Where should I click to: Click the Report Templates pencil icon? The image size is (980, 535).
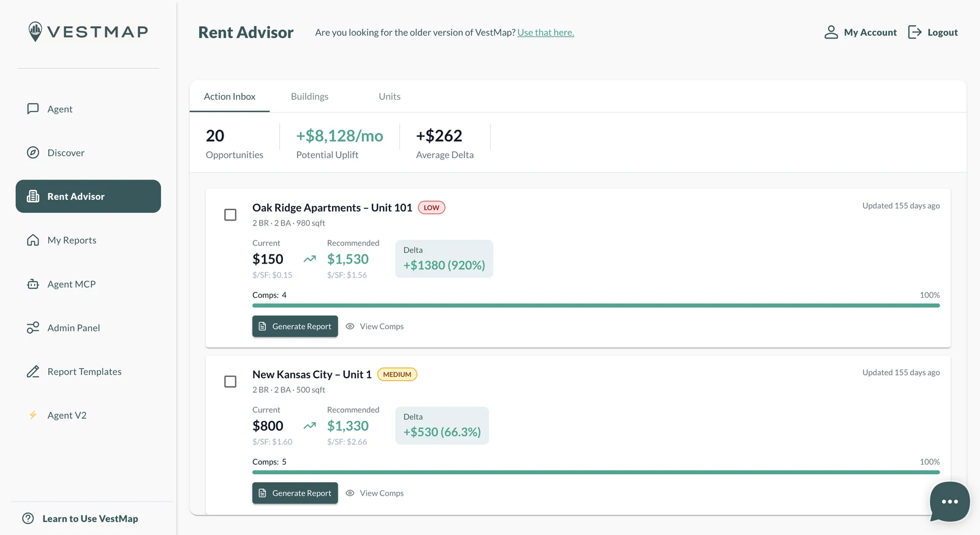pos(33,371)
